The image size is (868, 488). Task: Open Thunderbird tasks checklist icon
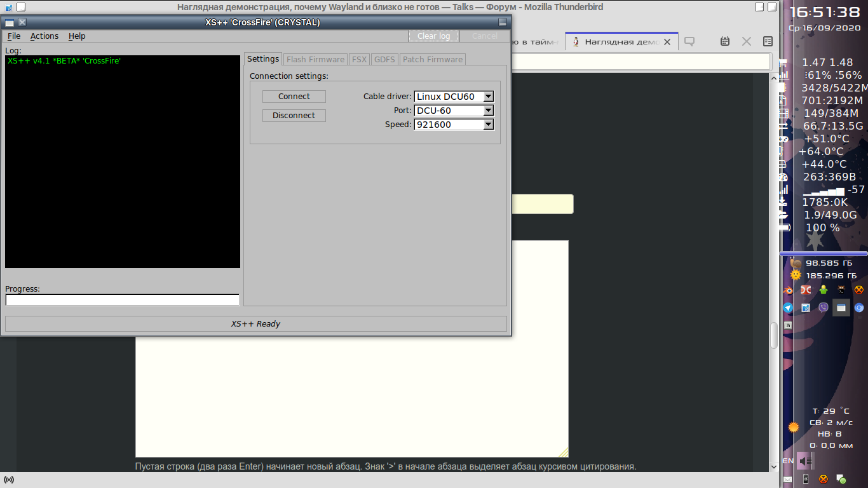(768, 42)
